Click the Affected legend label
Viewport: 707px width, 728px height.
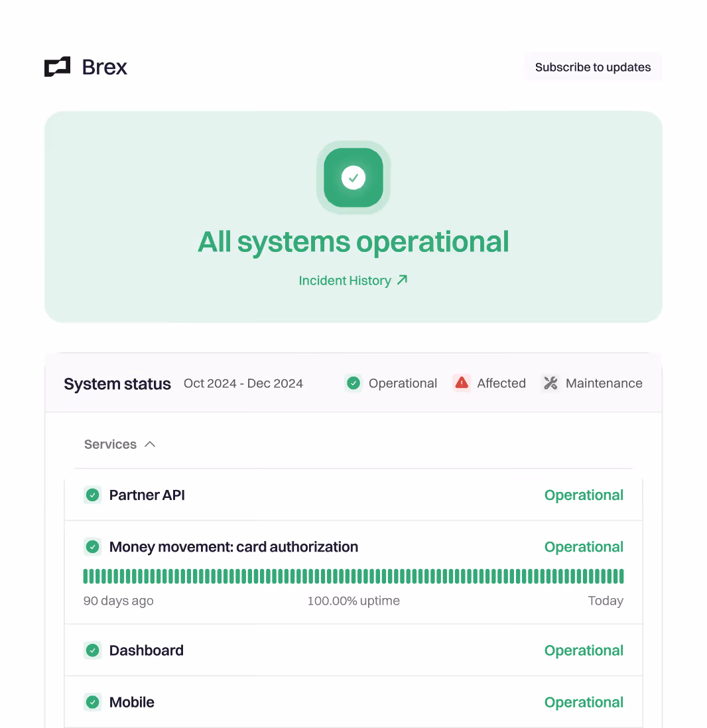coord(501,383)
